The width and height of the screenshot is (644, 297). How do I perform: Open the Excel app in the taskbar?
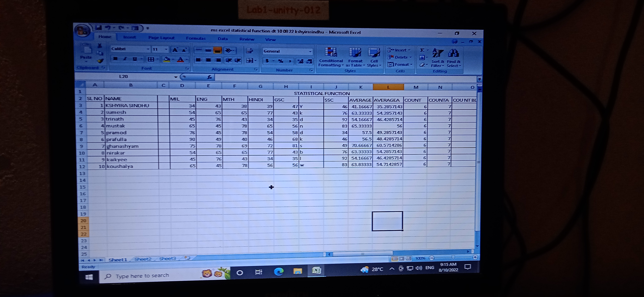pos(316,271)
